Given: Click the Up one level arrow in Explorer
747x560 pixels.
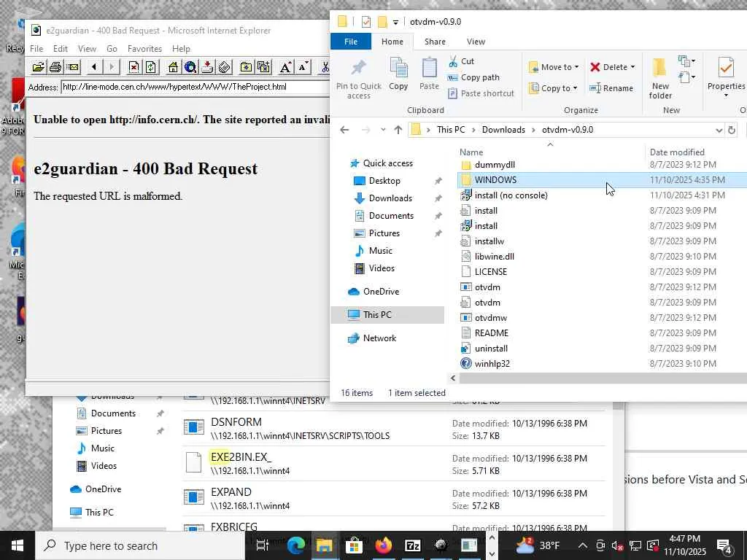Looking at the screenshot, I should (x=398, y=130).
